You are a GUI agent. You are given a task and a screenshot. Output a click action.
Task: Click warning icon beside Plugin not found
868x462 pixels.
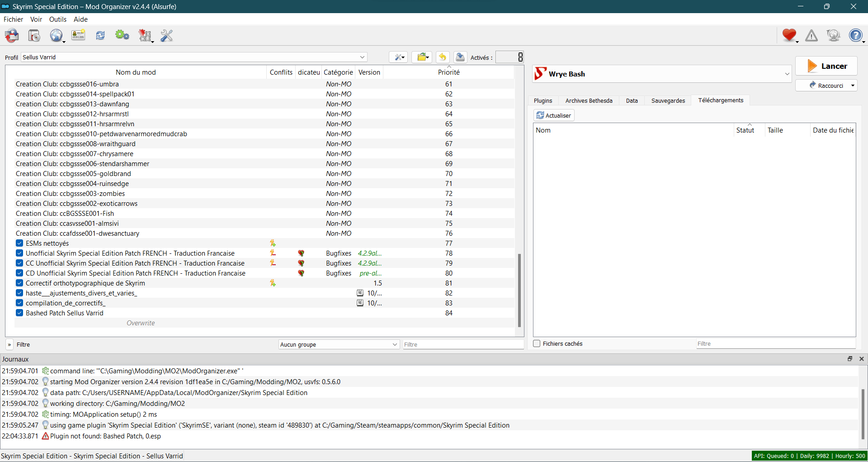[x=45, y=436]
